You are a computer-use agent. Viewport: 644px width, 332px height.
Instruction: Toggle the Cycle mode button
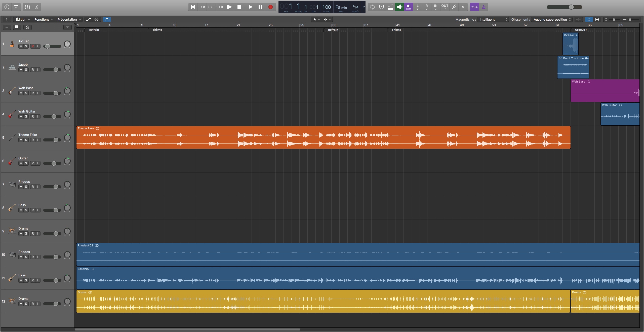pos(372,7)
